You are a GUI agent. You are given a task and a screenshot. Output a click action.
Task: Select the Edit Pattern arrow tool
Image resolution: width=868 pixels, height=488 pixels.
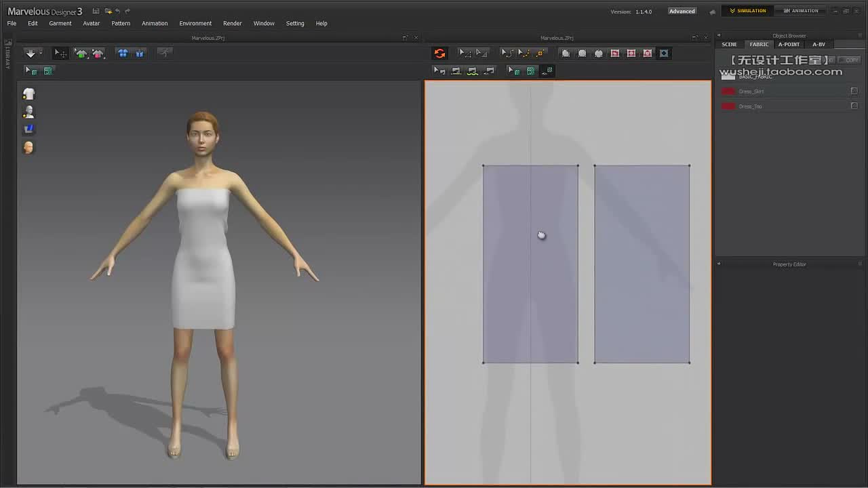pyautogui.click(x=465, y=53)
